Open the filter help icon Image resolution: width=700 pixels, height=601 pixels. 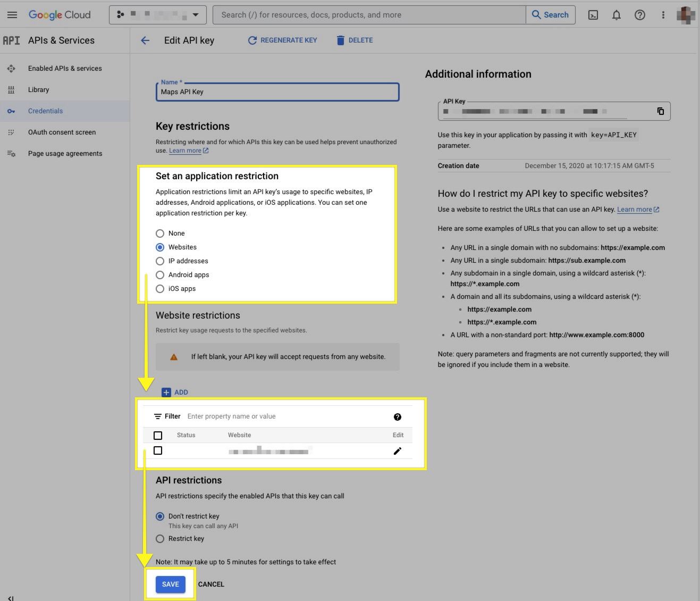click(x=398, y=417)
